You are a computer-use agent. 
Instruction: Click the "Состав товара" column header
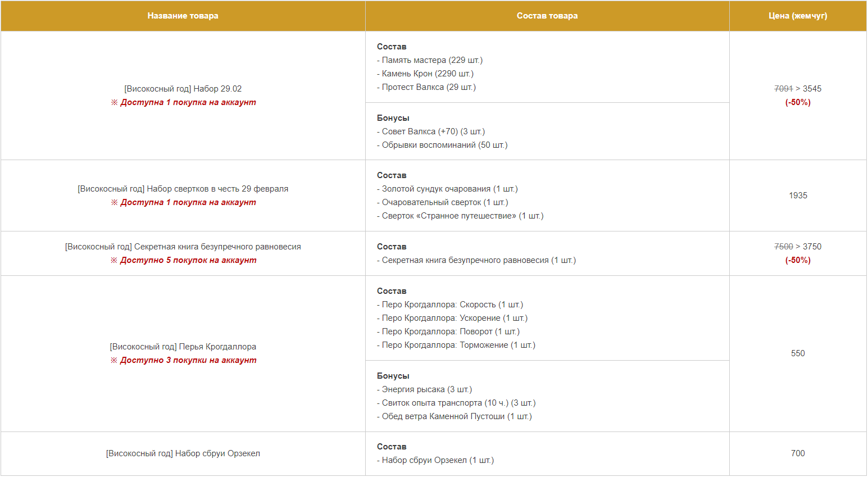[x=547, y=16]
